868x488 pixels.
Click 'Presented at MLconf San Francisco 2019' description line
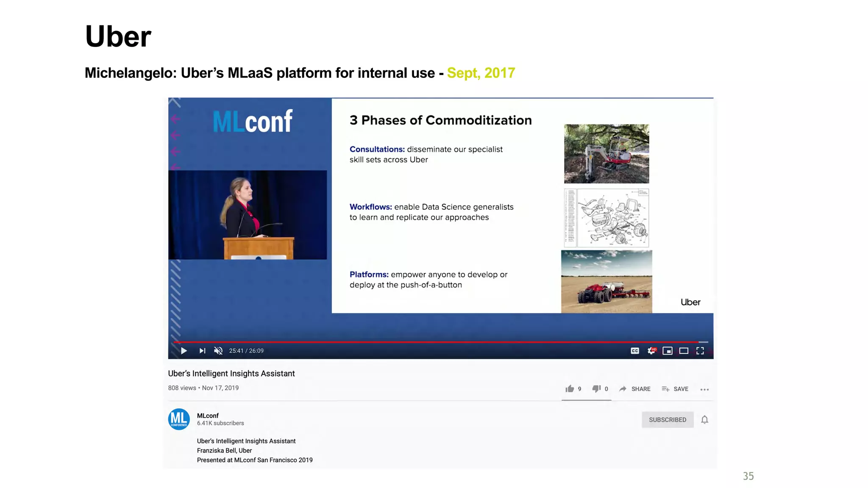255,460
